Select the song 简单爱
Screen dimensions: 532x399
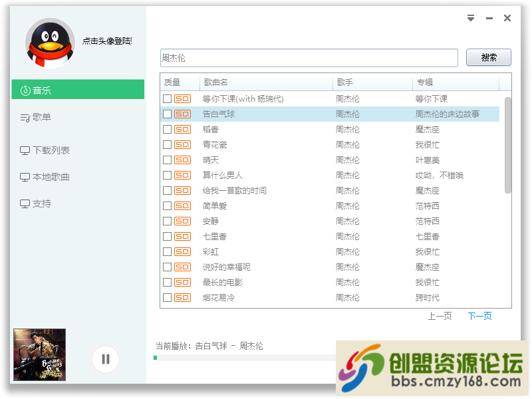(215, 205)
